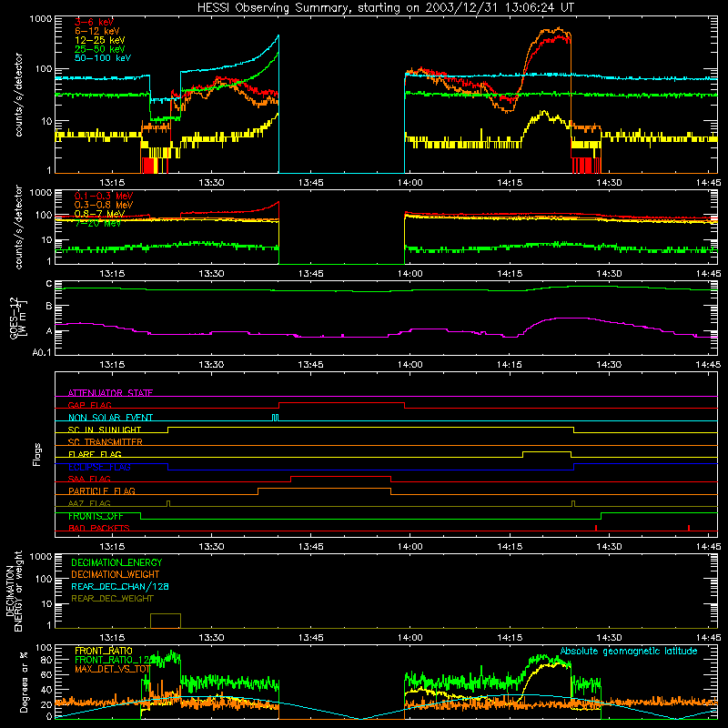Select the ECLIPSE_FLAG label

[x=99, y=467]
